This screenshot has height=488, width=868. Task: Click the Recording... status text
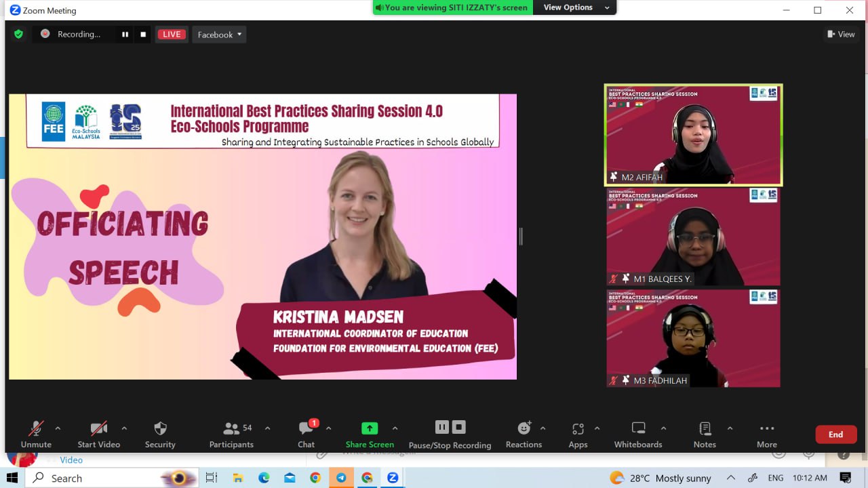[x=79, y=35]
